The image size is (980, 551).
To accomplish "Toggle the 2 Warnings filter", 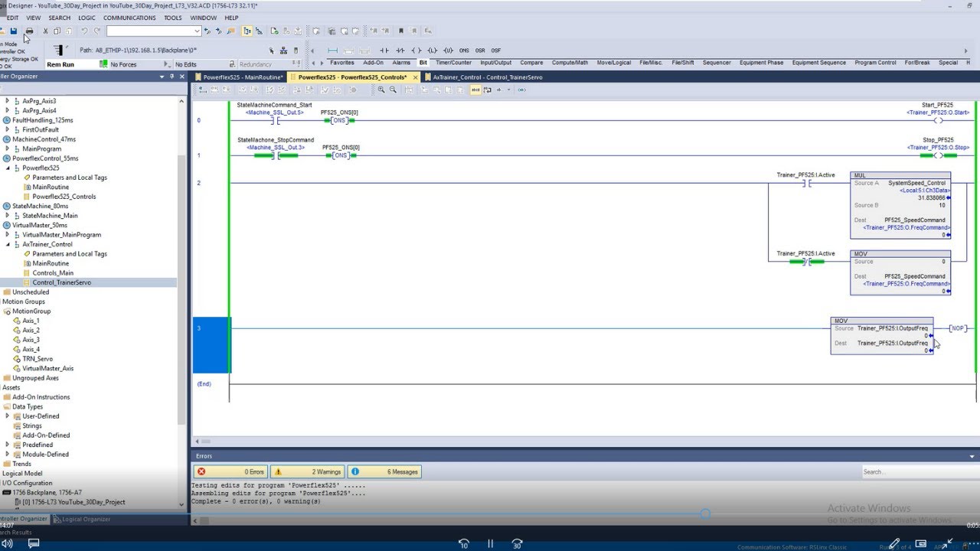I will 307,471.
